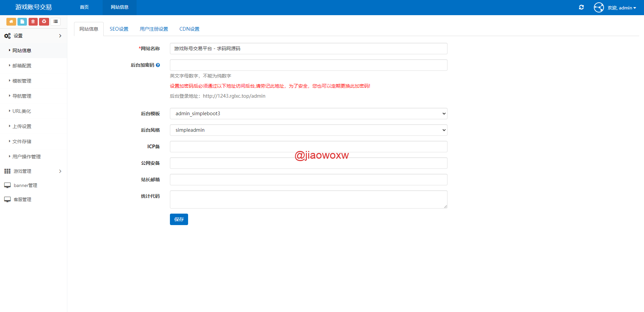The height and width of the screenshot is (312, 644).
Task: Focus the 站长邮箱 input field
Action: 309,180
